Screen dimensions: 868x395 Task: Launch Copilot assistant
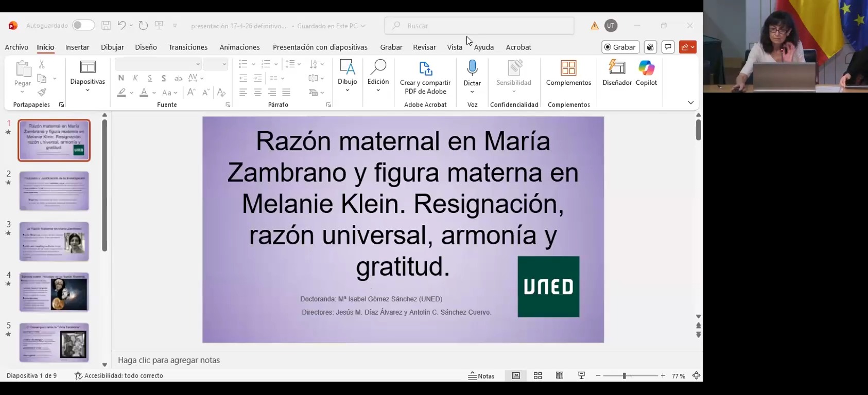(646, 74)
